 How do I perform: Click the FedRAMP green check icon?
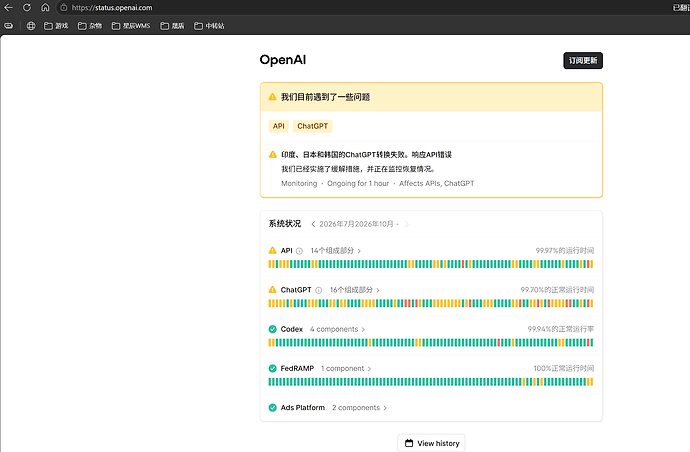[x=272, y=368]
